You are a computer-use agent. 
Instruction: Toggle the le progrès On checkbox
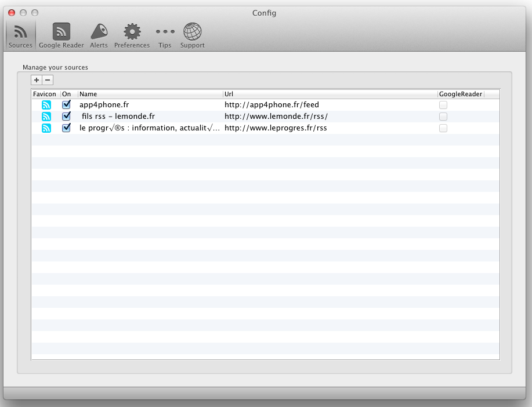tap(66, 128)
